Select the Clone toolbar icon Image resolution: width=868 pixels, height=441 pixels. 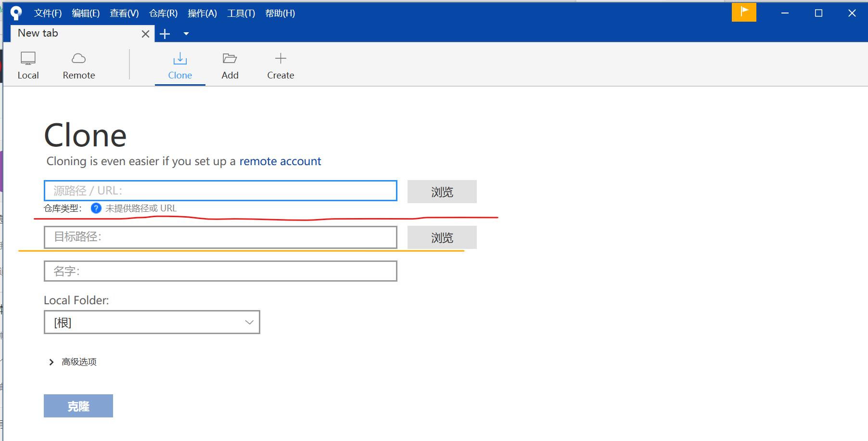(179, 65)
